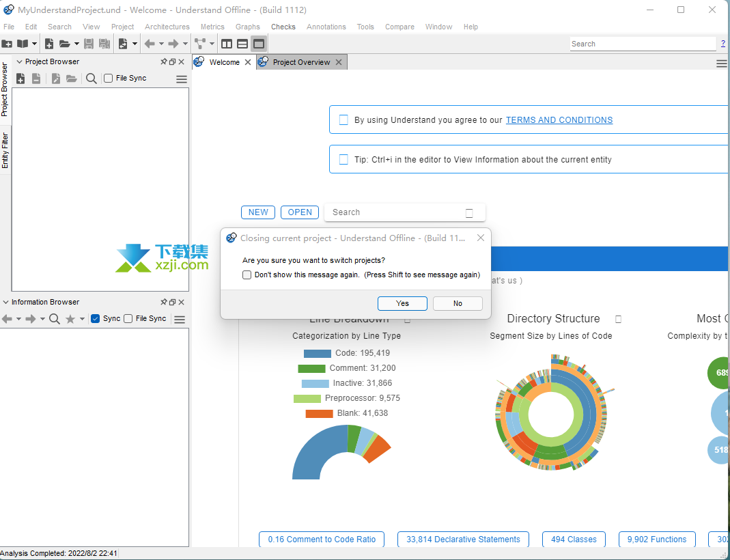
Task: Click the OPEN button on Welcome page
Action: [x=300, y=212]
